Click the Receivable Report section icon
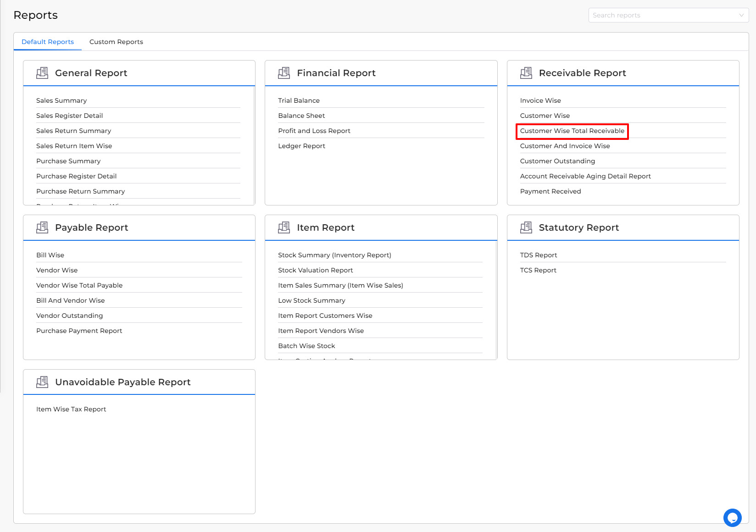 tap(527, 72)
